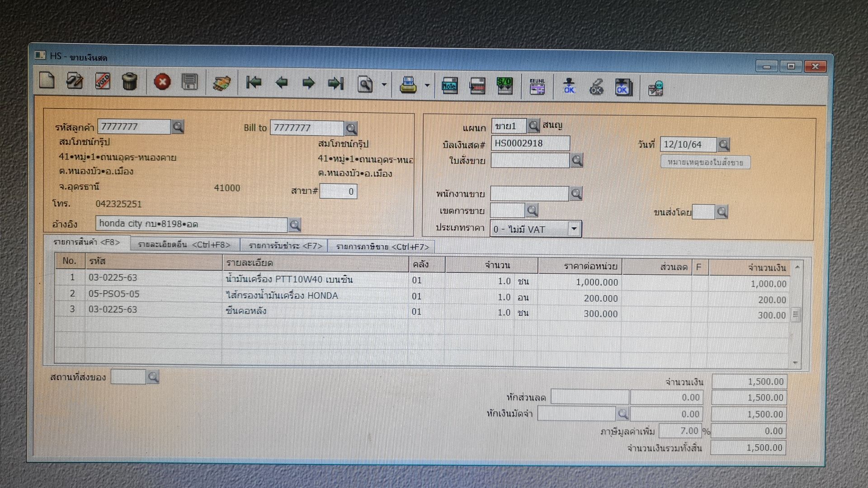Maximize the HS ขายเงินสด window
Screen dimensions: 868x488
point(791,66)
